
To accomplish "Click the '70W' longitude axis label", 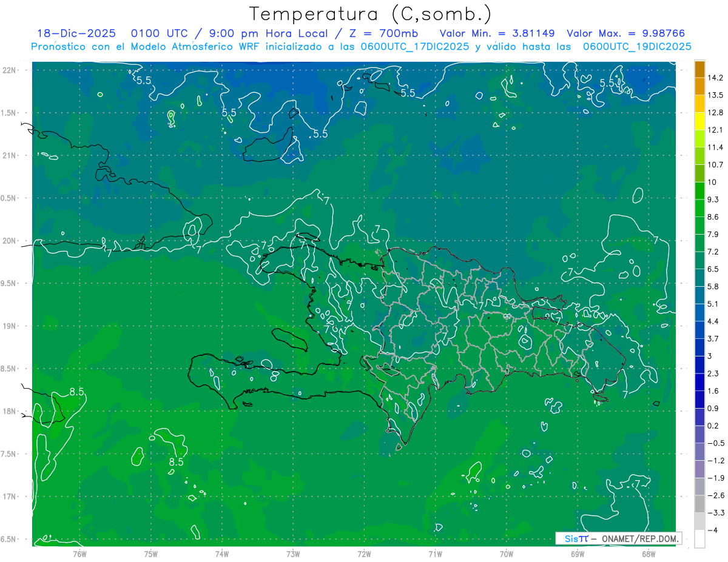I will pyautogui.click(x=507, y=554).
